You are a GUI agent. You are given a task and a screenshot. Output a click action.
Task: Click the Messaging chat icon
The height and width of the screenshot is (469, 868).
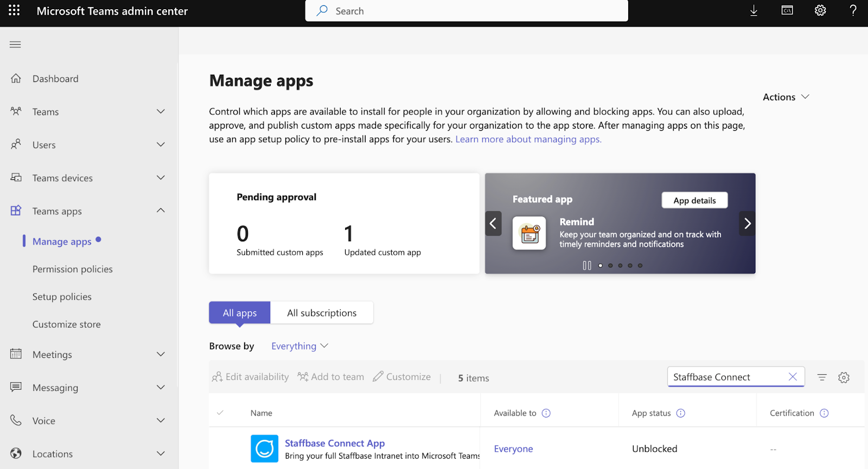coord(16,387)
